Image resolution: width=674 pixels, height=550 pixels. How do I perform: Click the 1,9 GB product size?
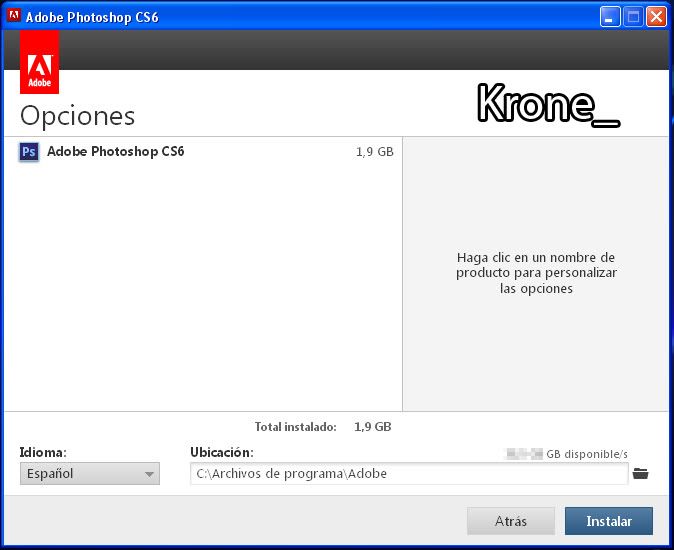pos(374,152)
